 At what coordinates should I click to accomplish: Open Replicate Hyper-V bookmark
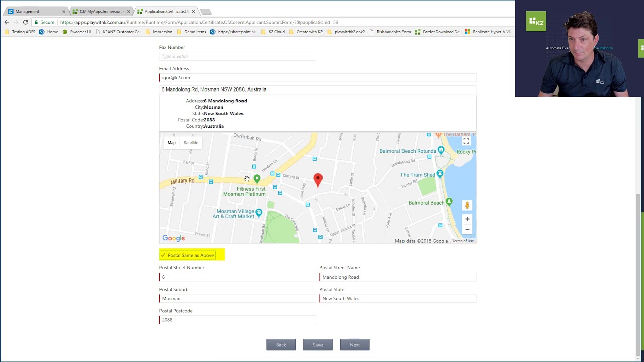(488, 32)
